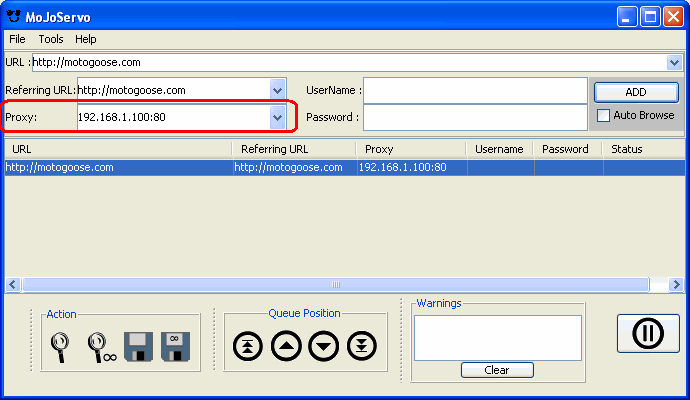Expand the Referring URL dropdown arrow
Viewport: 690px width, 400px height.
click(277, 90)
